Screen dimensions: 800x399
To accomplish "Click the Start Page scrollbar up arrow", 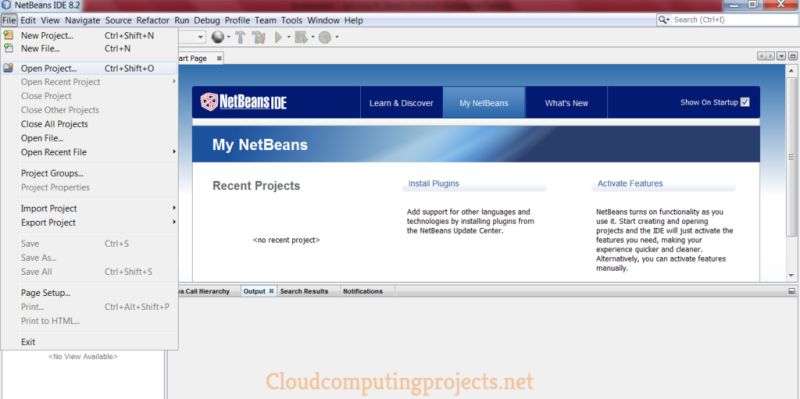I will point(791,70).
